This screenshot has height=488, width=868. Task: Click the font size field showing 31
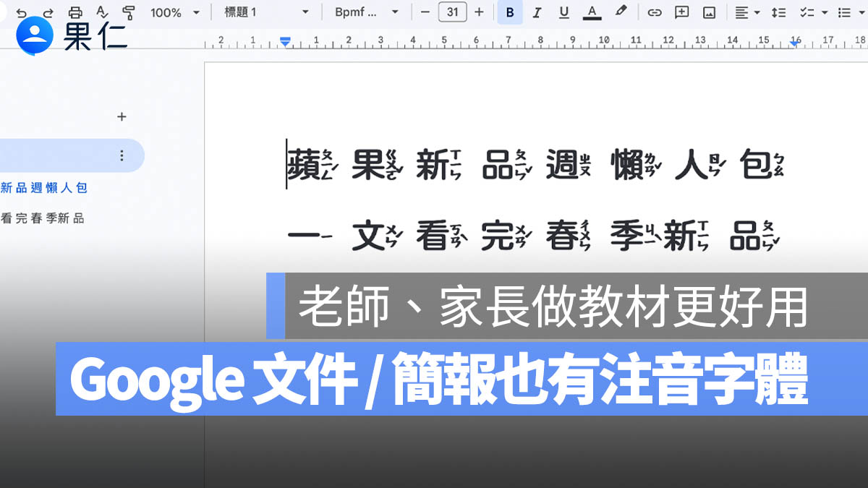coord(453,12)
